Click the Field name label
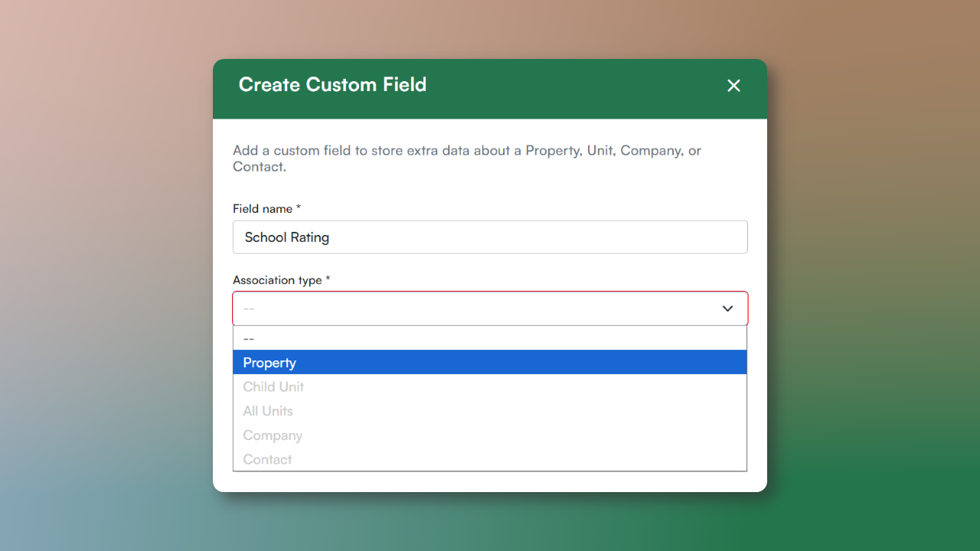 tap(263, 209)
